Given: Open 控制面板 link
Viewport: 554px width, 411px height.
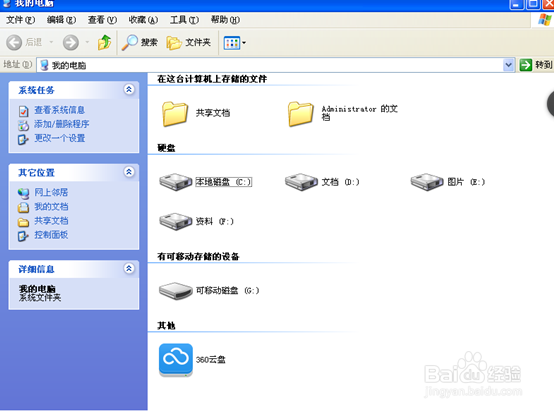Looking at the screenshot, I should point(51,235).
